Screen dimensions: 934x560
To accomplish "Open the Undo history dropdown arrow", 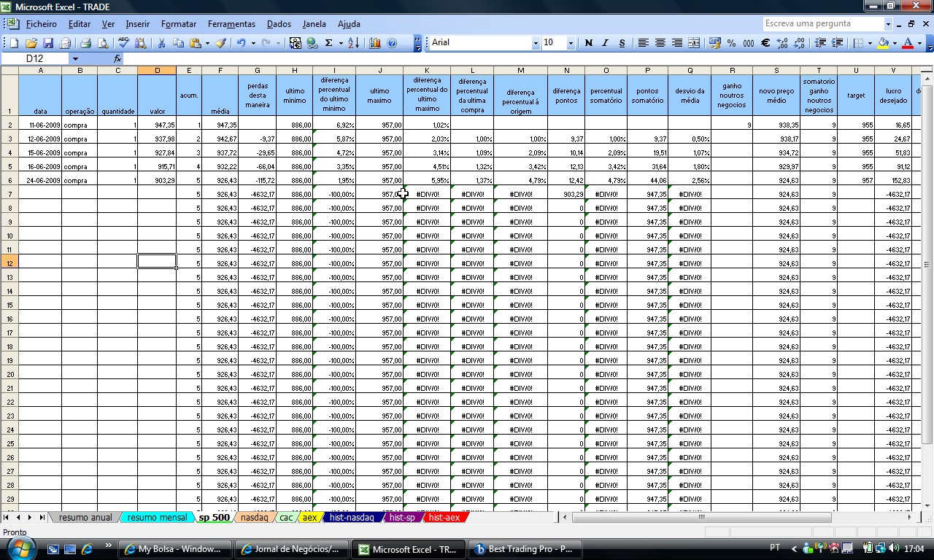I will click(253, 43).
